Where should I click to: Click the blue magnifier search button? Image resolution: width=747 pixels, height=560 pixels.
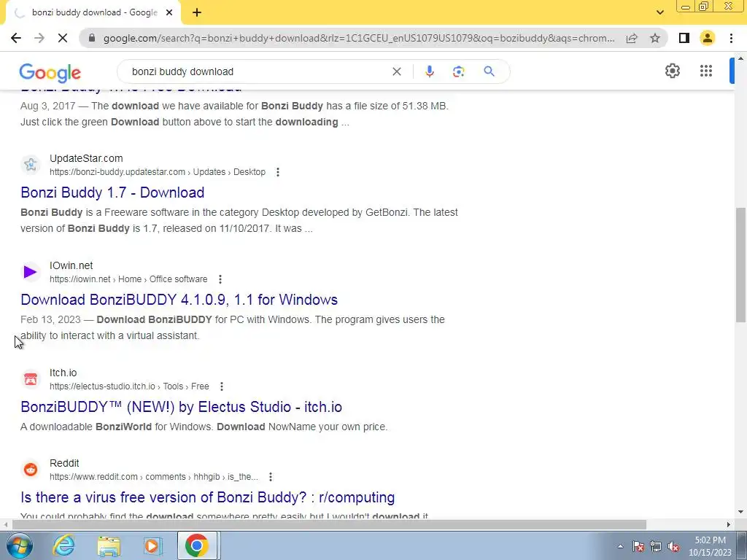[489, 71]
